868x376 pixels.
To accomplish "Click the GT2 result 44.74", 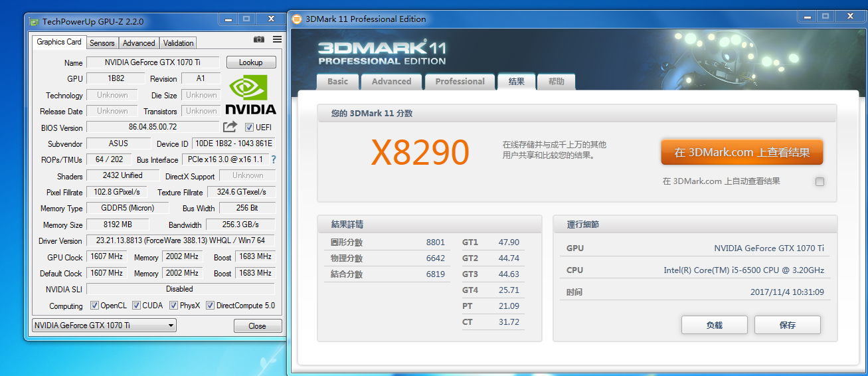I will tap(509, 258).
